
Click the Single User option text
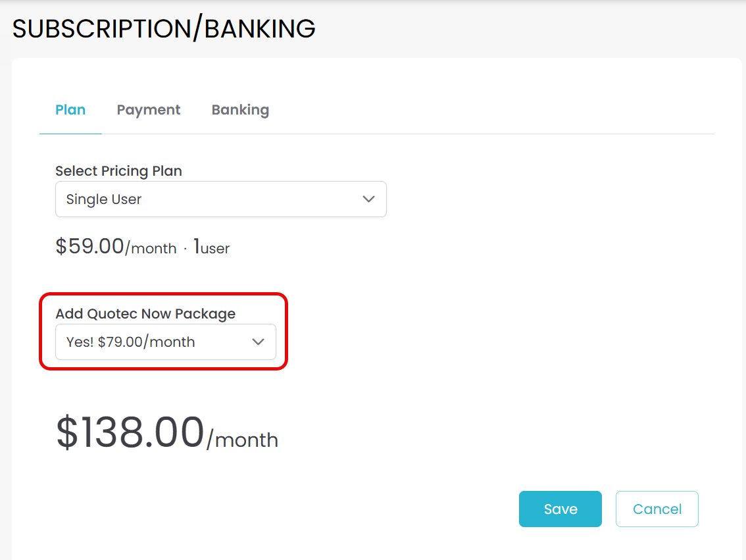coord(104,199)
